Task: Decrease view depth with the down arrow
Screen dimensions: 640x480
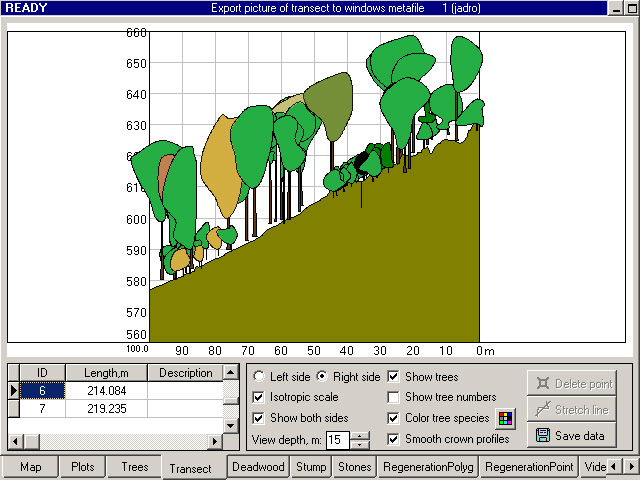Action: [361, 444]
